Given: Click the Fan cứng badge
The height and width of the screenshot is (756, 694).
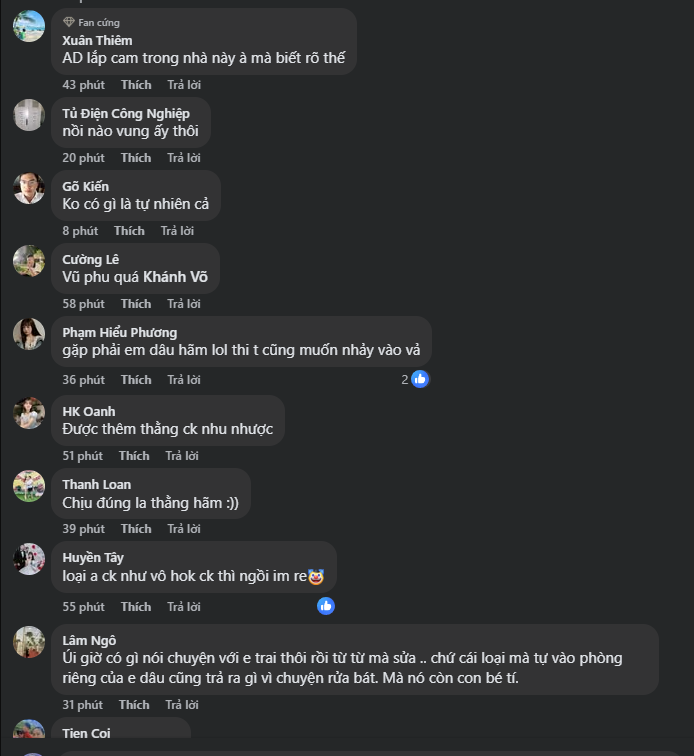Looking at the screenshot, I should 91,22.
